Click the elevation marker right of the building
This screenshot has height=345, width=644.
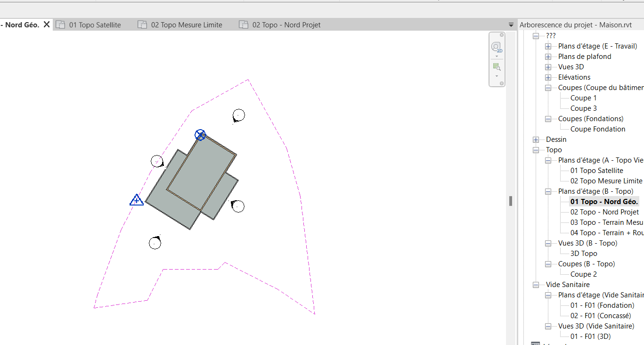(238, 206)
